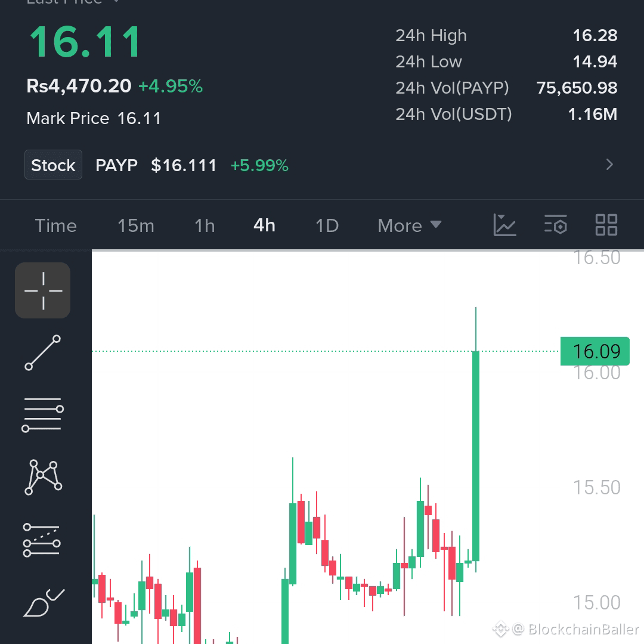Select the brush drawing tool
The width and height of the screenshot is (644, 644).
[44, 602]
